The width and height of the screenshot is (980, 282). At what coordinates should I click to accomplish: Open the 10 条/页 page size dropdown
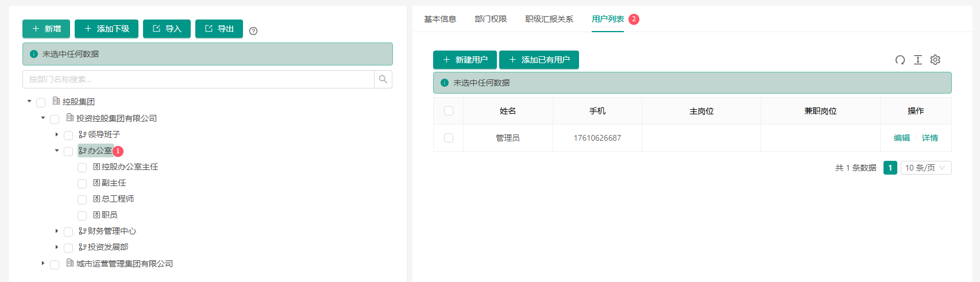point(925,168)
